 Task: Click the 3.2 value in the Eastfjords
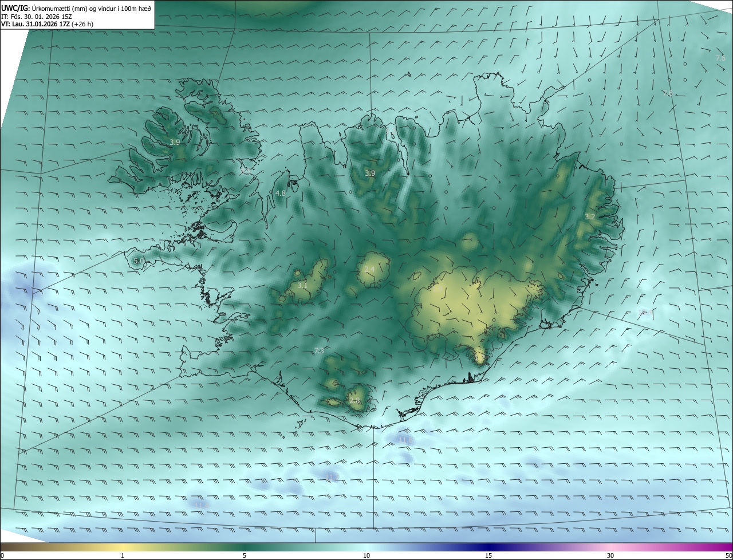click(590, 216)
